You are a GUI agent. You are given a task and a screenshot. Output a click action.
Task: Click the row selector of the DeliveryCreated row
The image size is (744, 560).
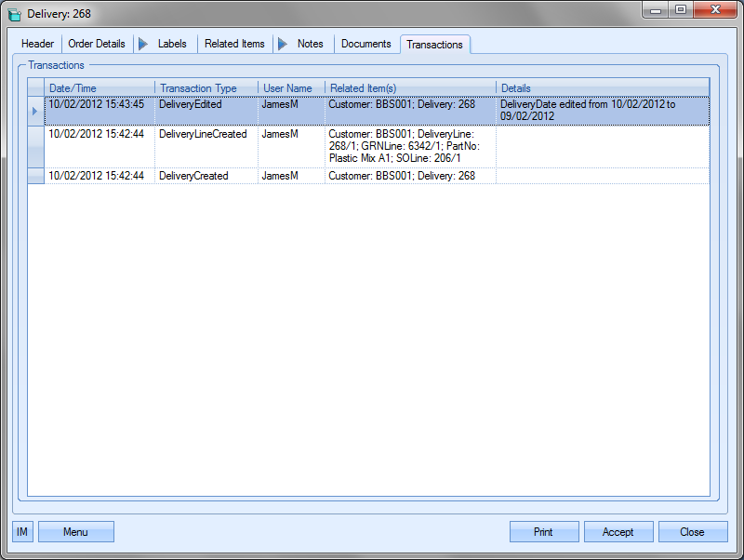click(35, 176)
